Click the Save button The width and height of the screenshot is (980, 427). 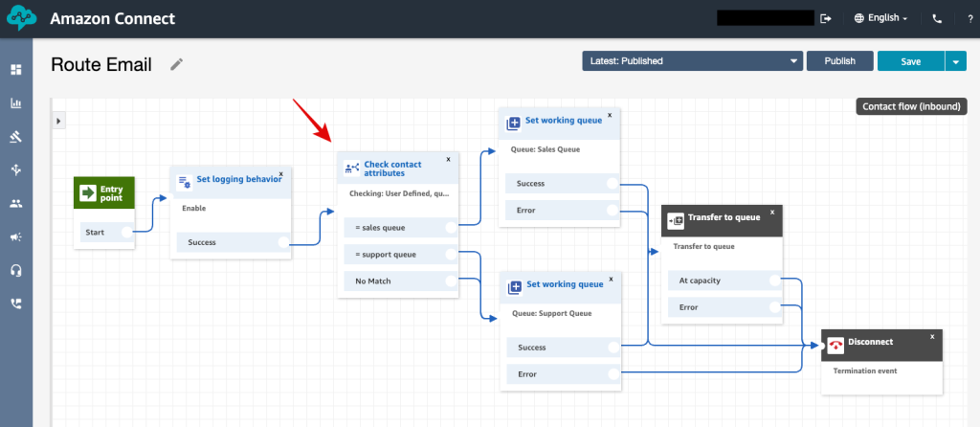coord(911,61)
